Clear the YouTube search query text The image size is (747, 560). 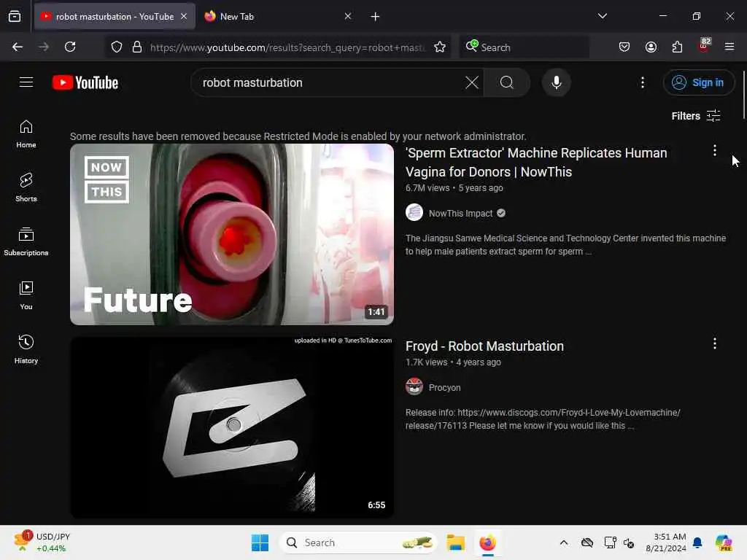(472, 82)
